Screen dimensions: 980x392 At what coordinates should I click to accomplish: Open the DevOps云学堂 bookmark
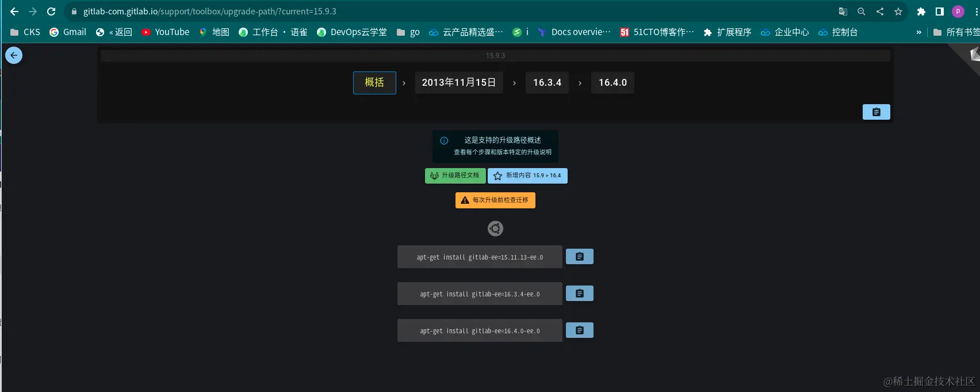pos(352,32)
